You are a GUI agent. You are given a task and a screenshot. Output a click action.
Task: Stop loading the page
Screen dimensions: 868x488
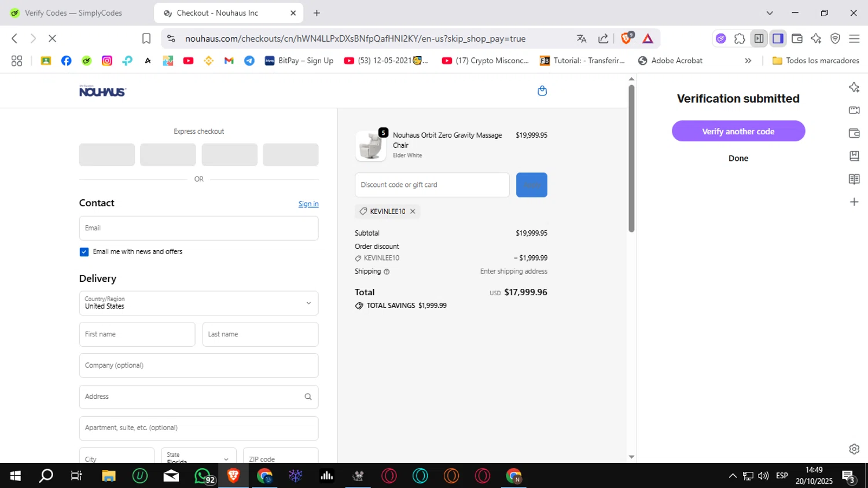[52, 39]
